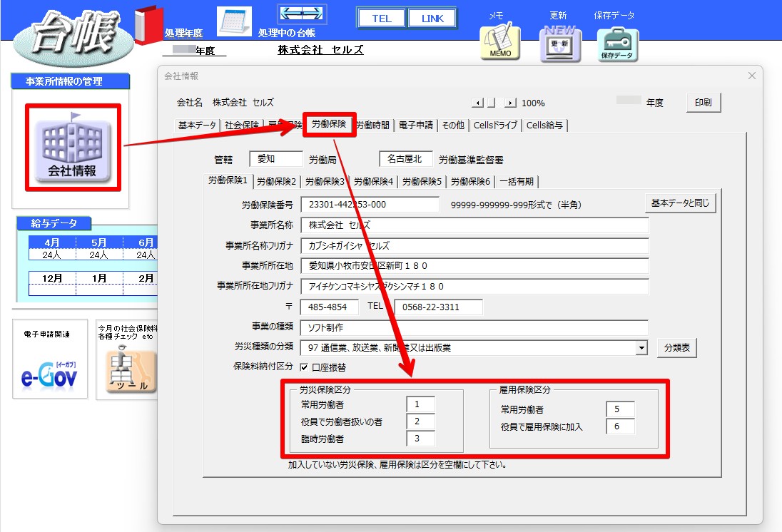This screenshot has width=782, height=532.
Task: Click the 事業所情報の管理 header
Action: (x=71, y=81)
